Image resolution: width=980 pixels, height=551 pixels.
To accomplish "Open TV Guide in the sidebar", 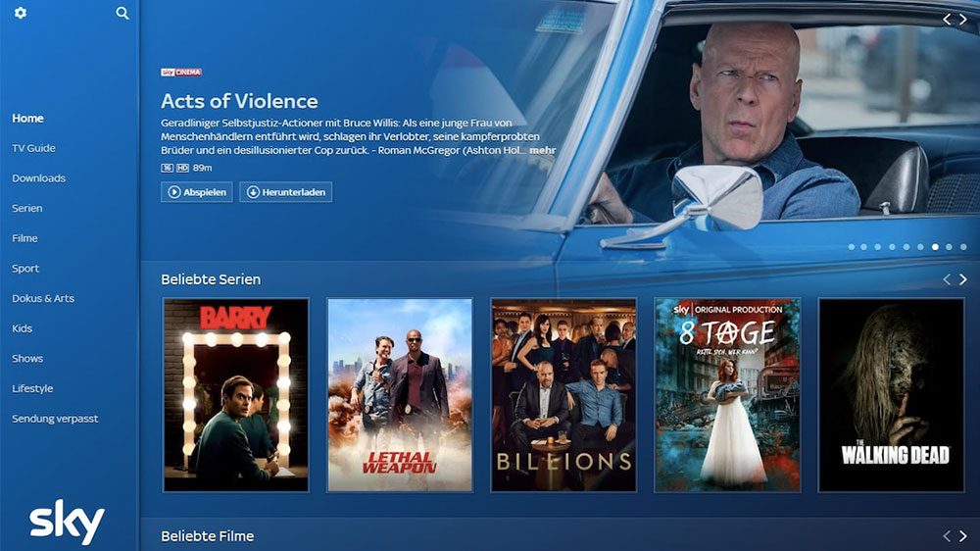I will [x=33, y=148].
